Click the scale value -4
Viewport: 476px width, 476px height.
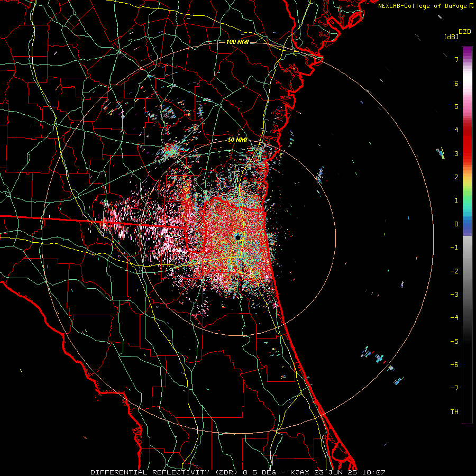(454, 318)
